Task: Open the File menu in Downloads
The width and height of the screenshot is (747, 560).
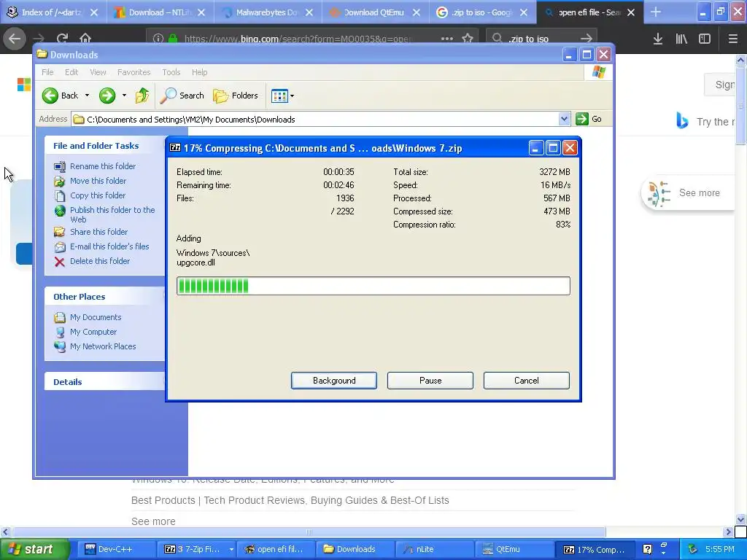Action: (x=47, y=72)
